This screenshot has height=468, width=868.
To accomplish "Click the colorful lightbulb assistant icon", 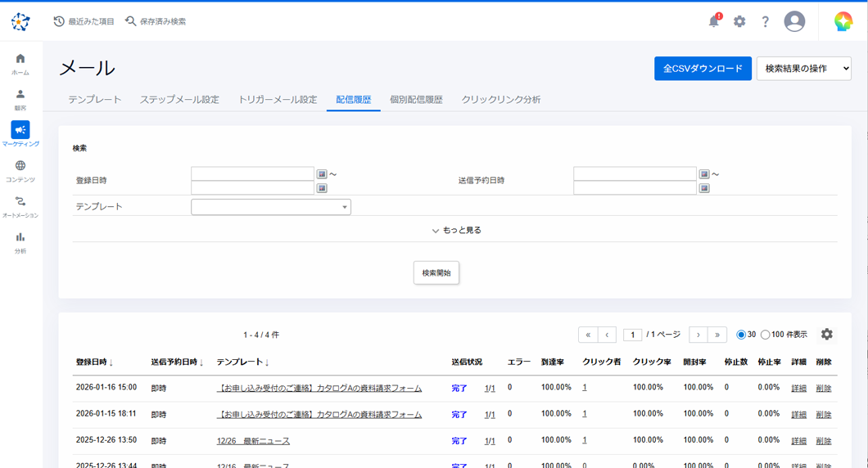I will (843, 21).
